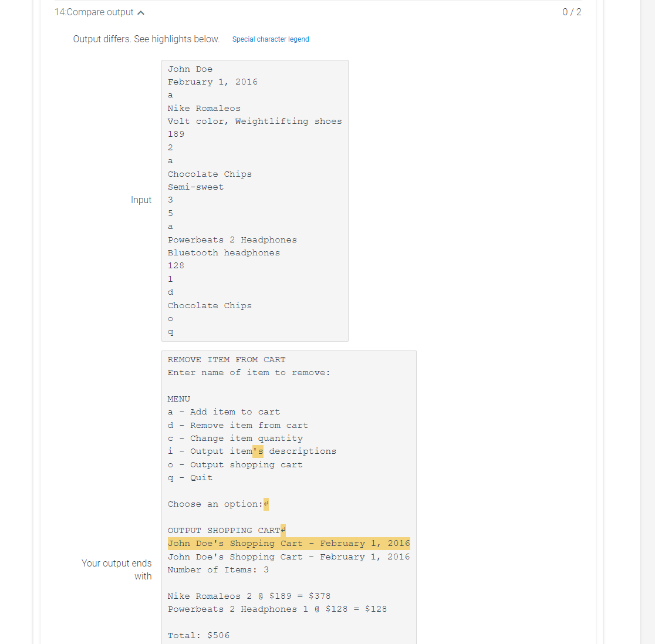Click highlighted 's in "item's descriptions"
The image size is (655, 644).
(x=258, y=451)
